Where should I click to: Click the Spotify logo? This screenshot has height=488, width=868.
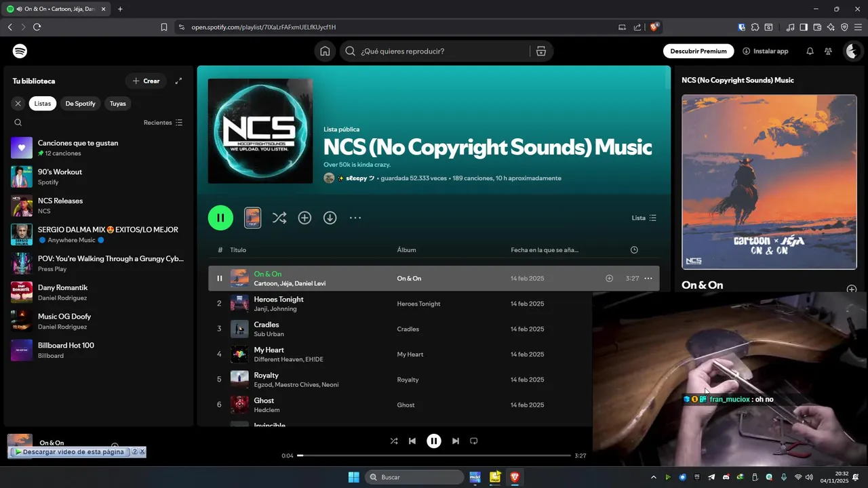click(x=20, y=51)
